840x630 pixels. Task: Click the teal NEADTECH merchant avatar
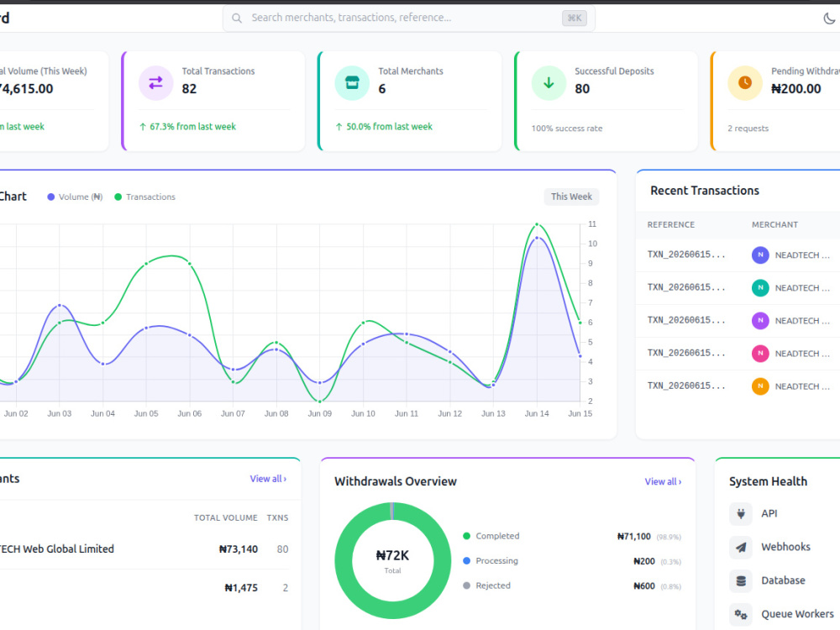tap(760, 287)
